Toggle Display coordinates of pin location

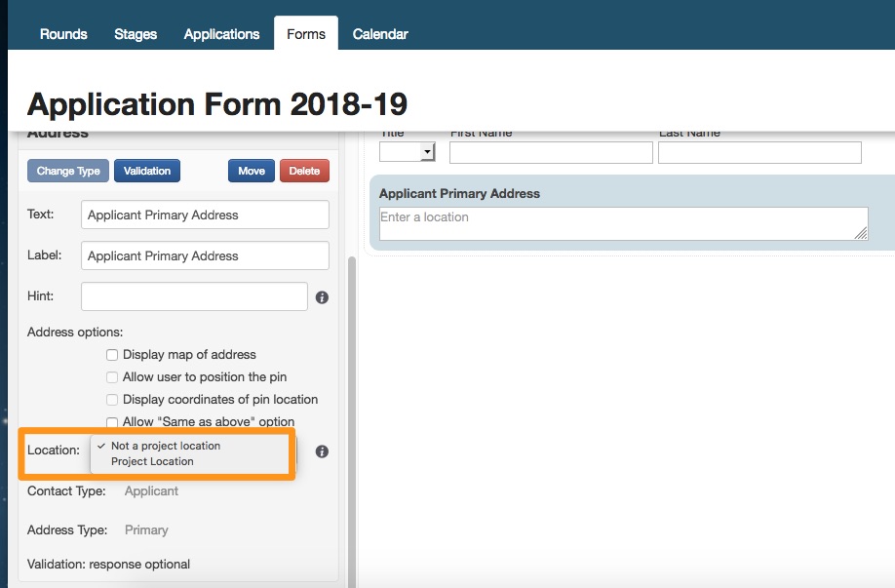(x=112, y=400)
